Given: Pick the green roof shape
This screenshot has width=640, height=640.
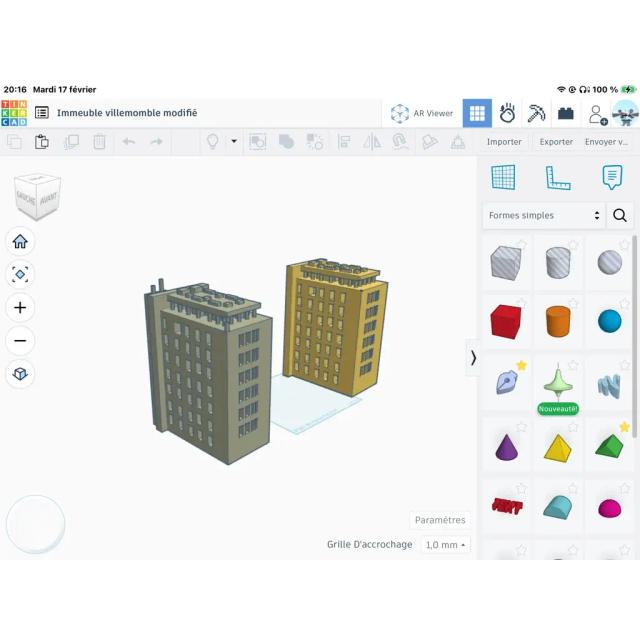Looking at the screenshot, I should (609, 447).
